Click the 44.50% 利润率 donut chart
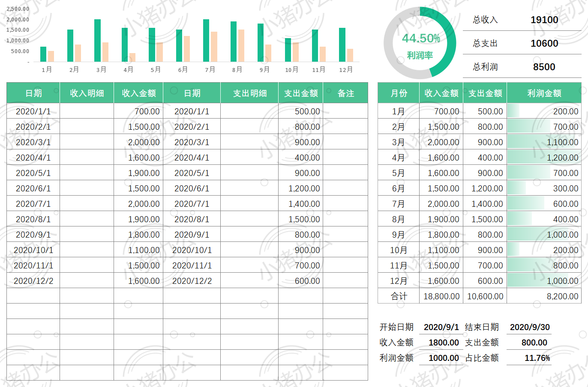 coord(420,43)
